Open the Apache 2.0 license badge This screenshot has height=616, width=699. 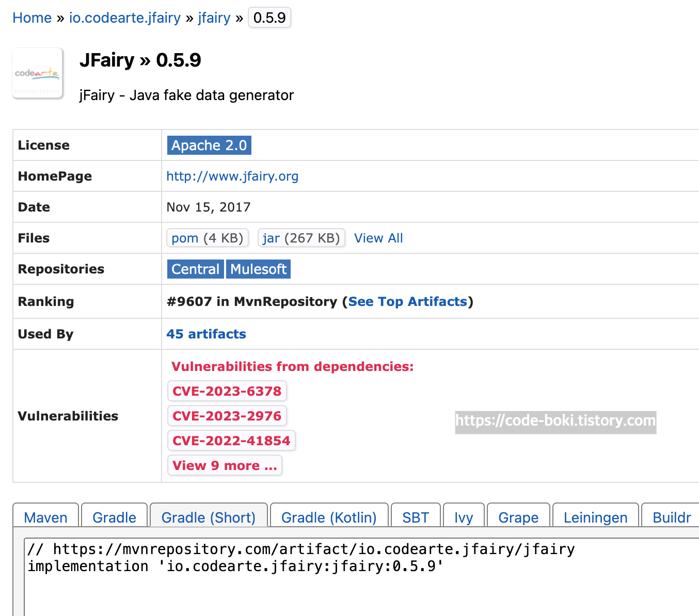(x=209, y=145)
